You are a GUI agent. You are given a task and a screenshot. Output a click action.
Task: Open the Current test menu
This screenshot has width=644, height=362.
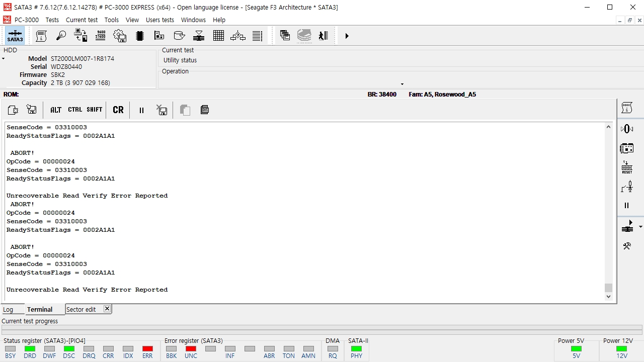point(82,20)
